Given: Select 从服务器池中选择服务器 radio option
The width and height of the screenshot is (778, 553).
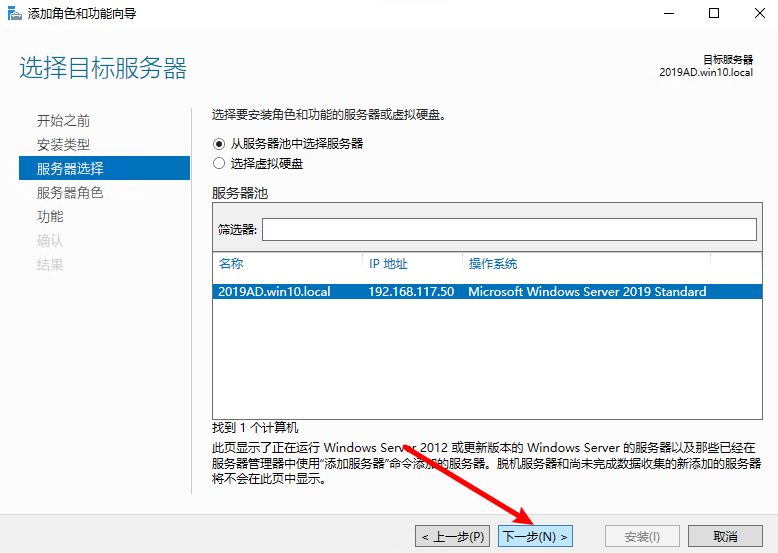Looking at the screenshot, I should coord(220,144).
